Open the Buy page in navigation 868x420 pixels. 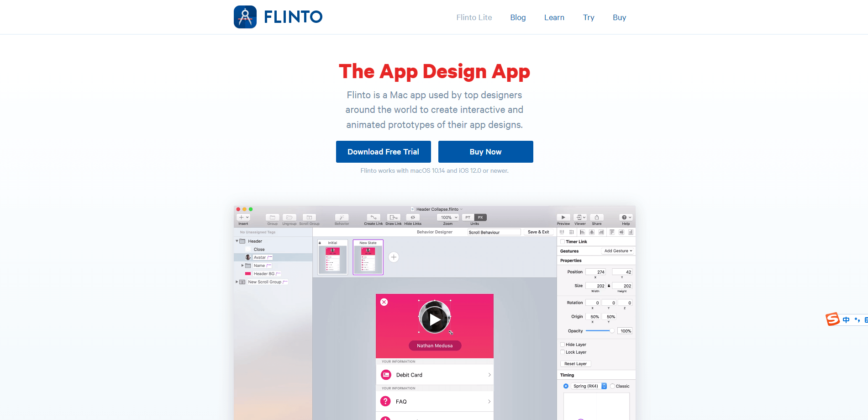(619, 17)
